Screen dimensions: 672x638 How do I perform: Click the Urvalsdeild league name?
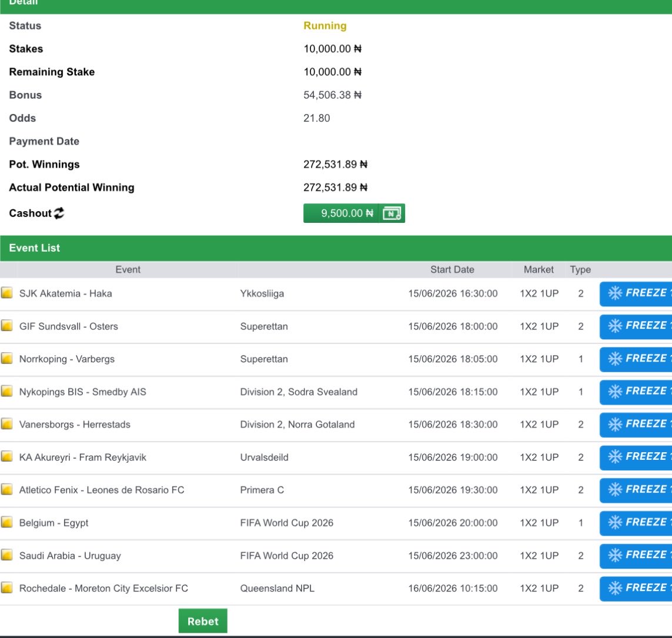pos(264,457)
